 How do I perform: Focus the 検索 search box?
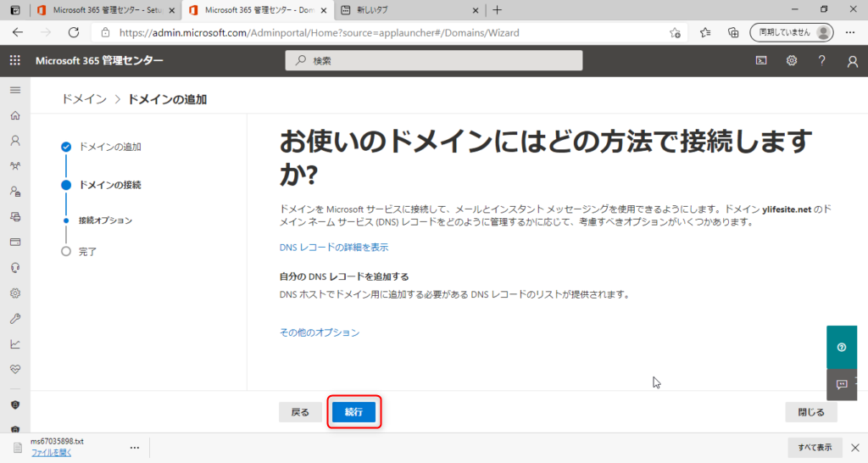(x=433, y=60)
